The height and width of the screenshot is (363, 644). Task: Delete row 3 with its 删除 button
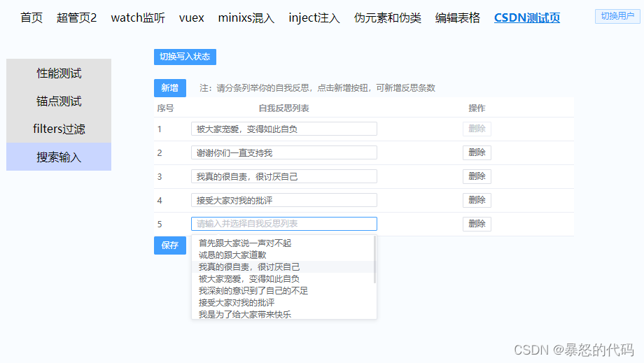[x=477, y=176]
